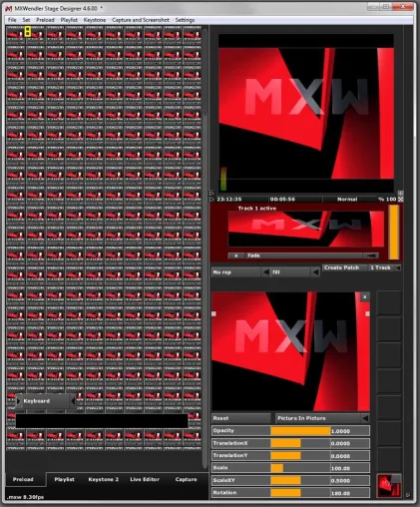Viewport: 420px width, 507px height.
Task: Click the right handle square on PiP preview
Action: tap(367, 313)
